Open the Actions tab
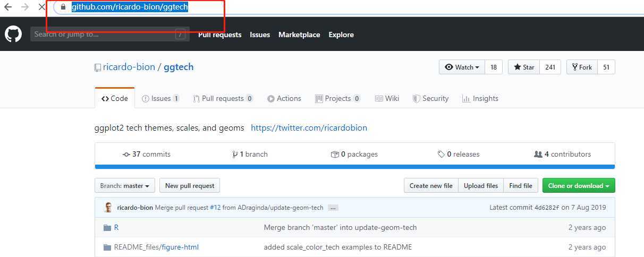Screen dimensions: 644x257 tap(284, 98)
